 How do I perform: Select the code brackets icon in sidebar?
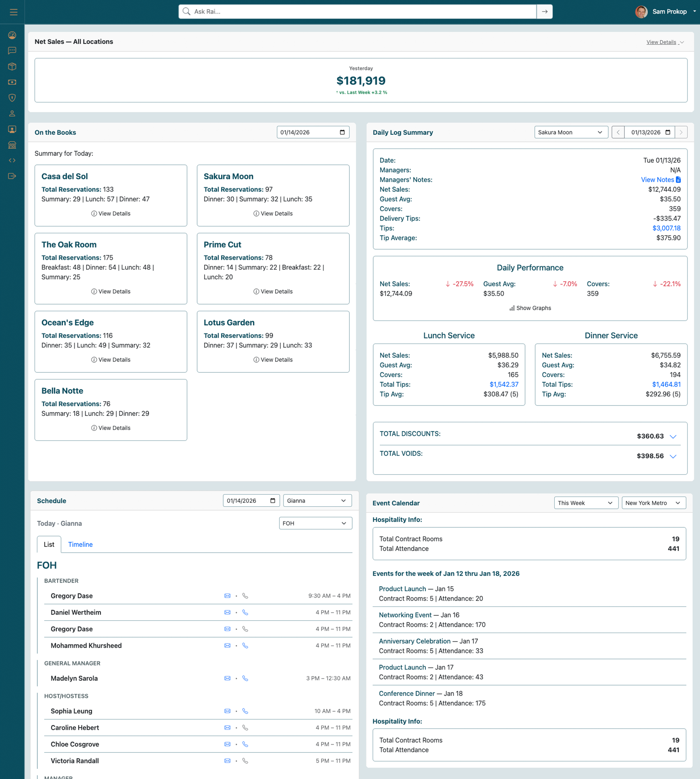pyautogui.click(x=12, y=160)
